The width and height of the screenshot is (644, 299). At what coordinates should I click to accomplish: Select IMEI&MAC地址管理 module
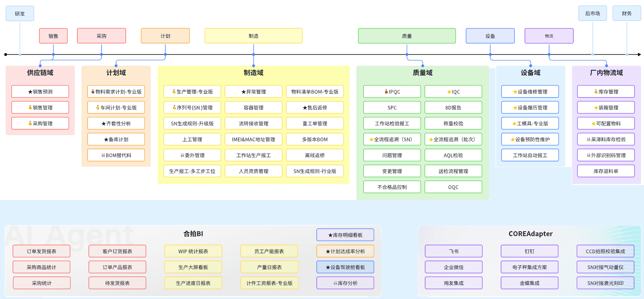tap(253, 139)
